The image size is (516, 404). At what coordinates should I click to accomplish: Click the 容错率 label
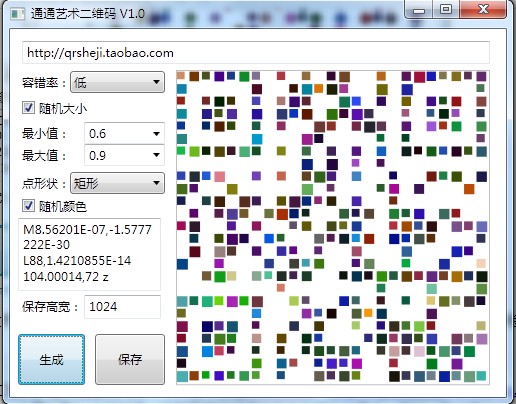click(x=44, y=82)
